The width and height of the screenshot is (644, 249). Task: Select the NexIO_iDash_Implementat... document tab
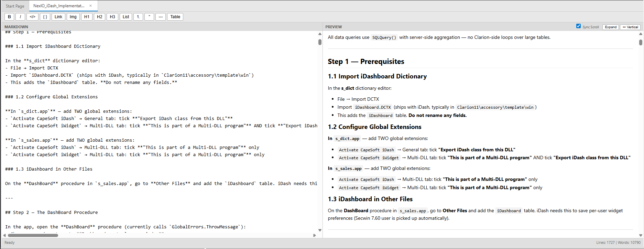pos(59,6)
